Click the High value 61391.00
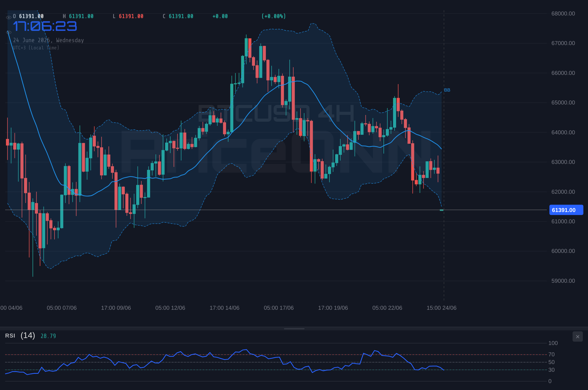 coord(81,16)
